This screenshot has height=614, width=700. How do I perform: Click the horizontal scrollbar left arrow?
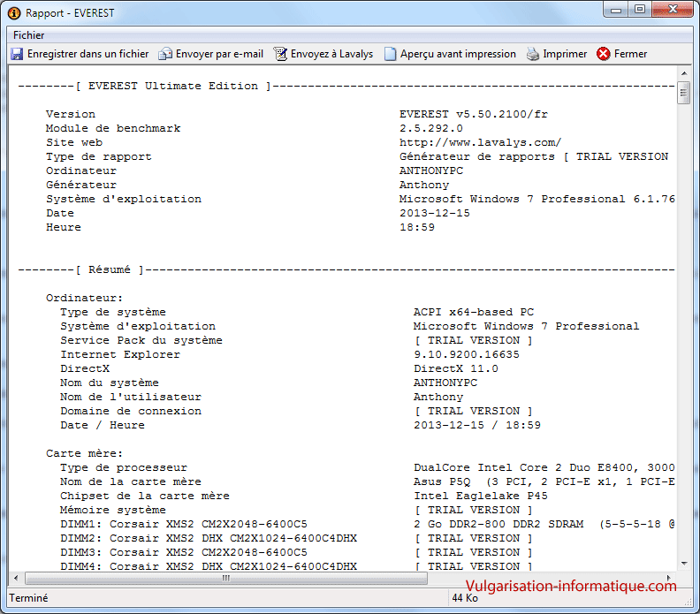(16, 579)
